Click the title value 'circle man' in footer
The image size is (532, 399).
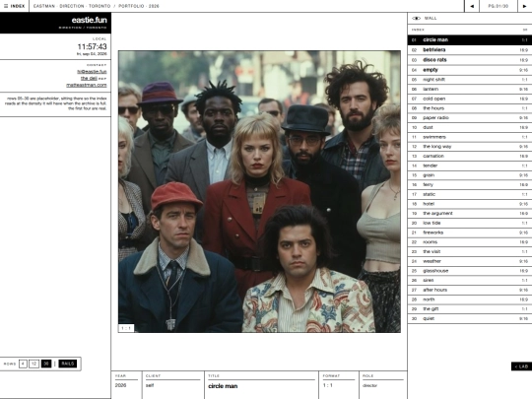click(223, 386)
